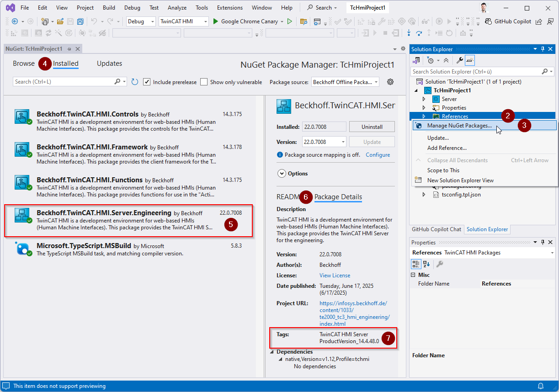559x392 pixels.
Task: Click Alphabetical sort icon in Properties panel
Action: pyautogui.click(x=426, y=264)
